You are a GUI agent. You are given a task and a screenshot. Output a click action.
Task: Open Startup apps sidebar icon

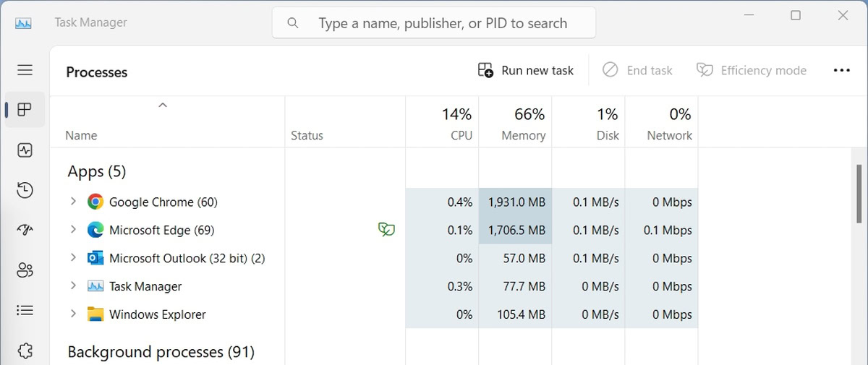(25, 231)
